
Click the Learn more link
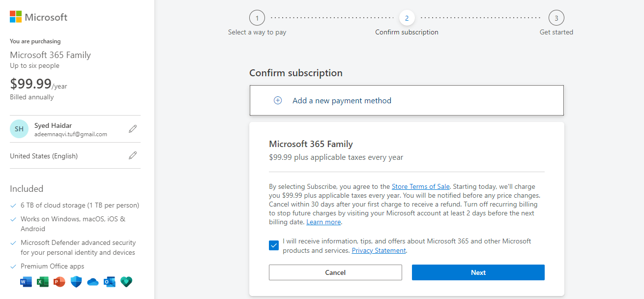click(323, 222)
